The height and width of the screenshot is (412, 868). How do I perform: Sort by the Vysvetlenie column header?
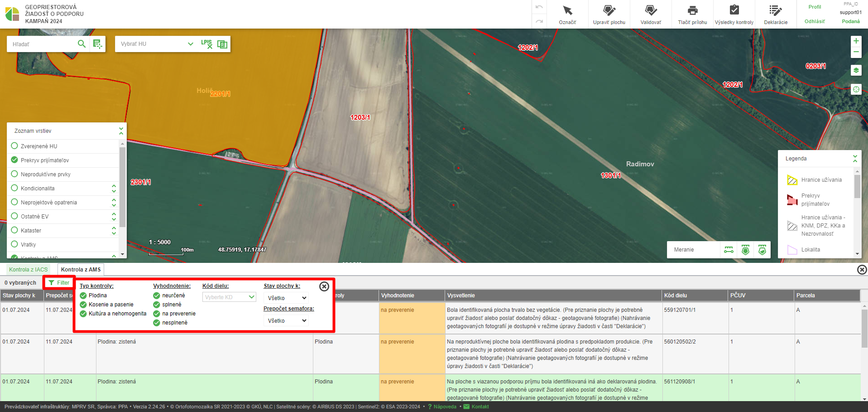point(554,296)
